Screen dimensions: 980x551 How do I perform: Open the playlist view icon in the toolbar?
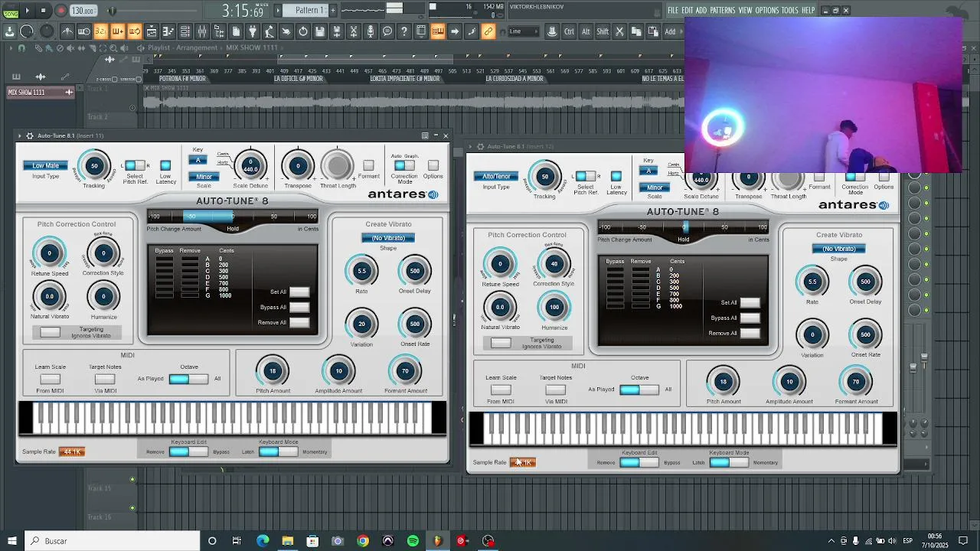coord(152,31)
